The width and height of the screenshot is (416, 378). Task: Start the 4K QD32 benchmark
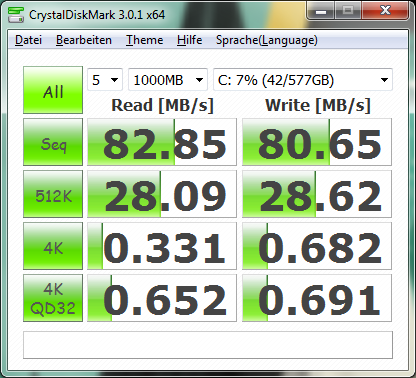click(53, 298)
